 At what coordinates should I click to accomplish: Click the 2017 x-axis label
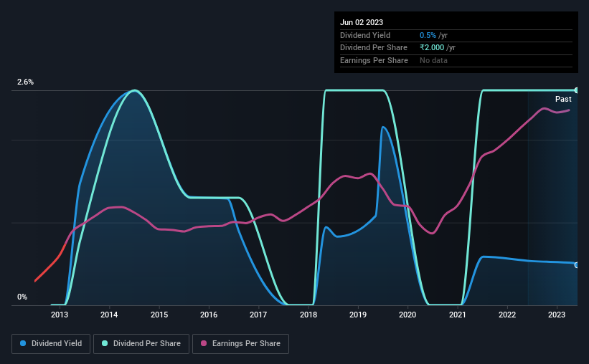pos(258,315)
